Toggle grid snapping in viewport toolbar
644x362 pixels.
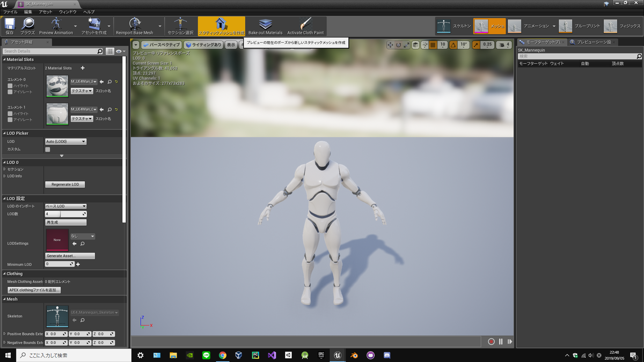click(x=433, y=45)
